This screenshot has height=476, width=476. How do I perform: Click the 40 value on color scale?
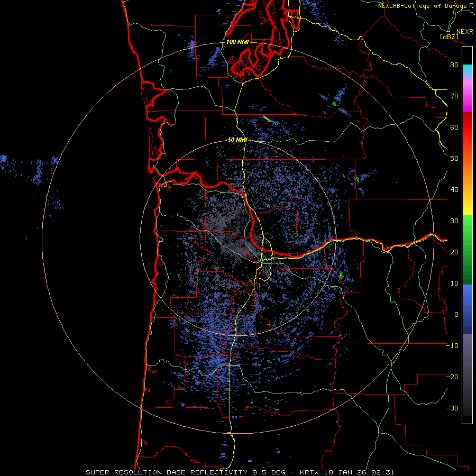[x=454, y=190]
